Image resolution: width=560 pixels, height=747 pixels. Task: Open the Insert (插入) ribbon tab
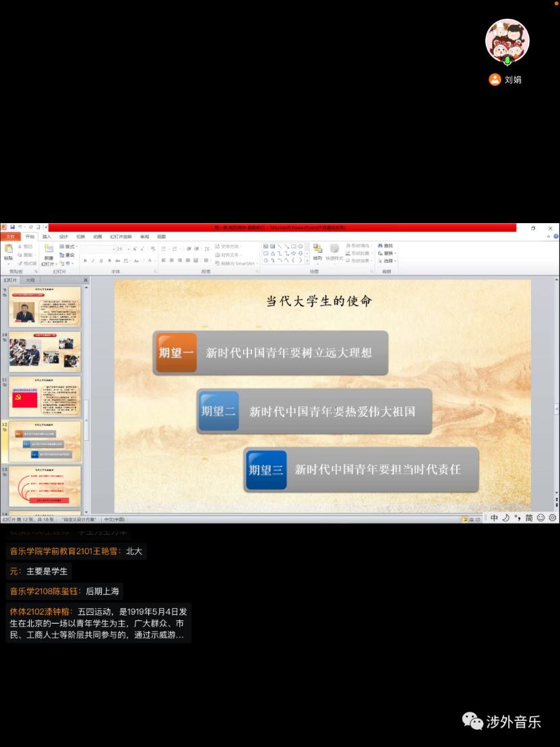(x=46, y=237)
